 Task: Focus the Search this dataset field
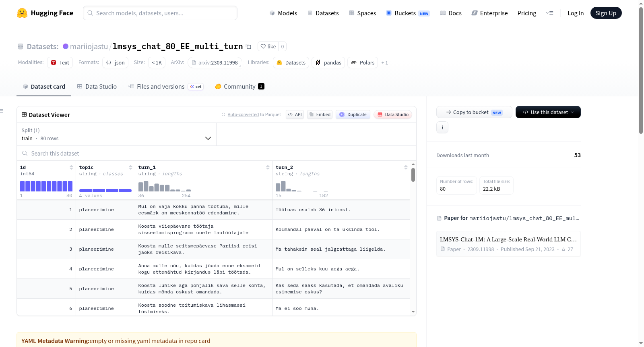(217, 153)
